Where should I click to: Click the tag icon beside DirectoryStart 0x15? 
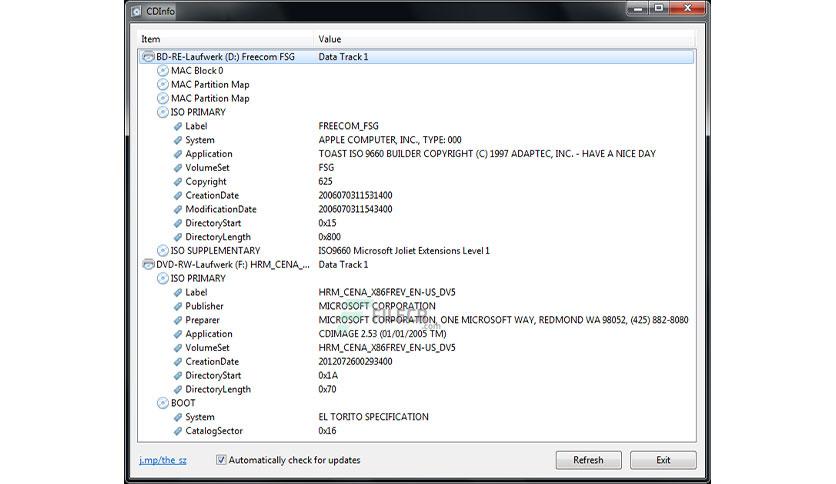click(x=178, y=223)
